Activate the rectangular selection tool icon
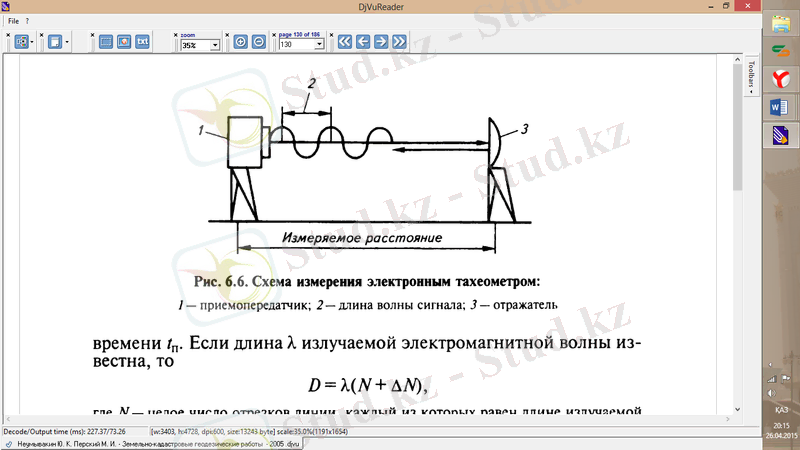Screen dimensions: 800x450 coord(106,42)
